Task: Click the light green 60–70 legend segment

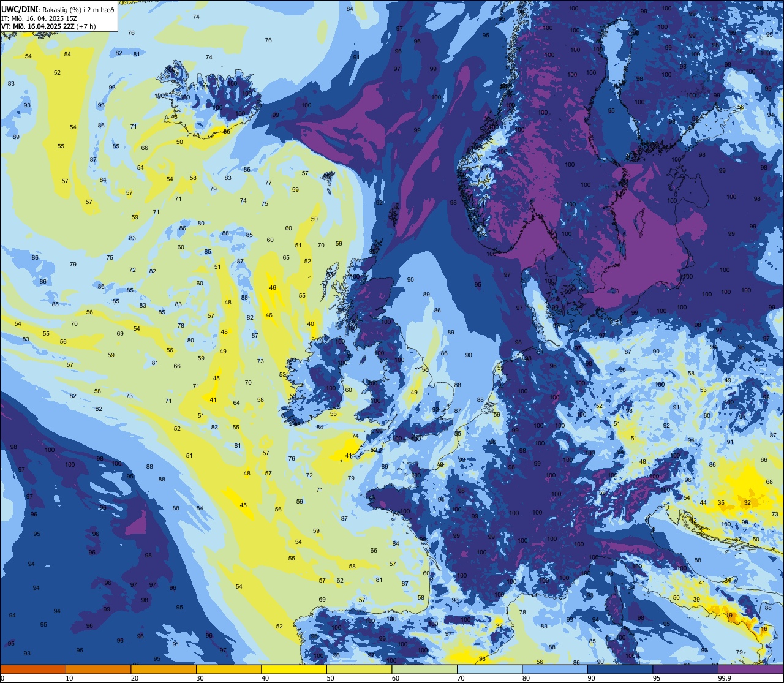Action: 424,669
